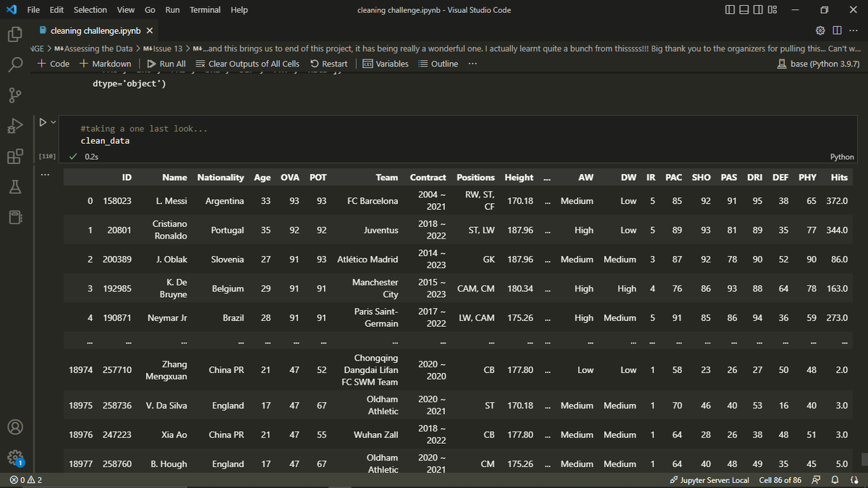
Task: Click the Atlético Madrid team cell
Action: coord(367,260)
